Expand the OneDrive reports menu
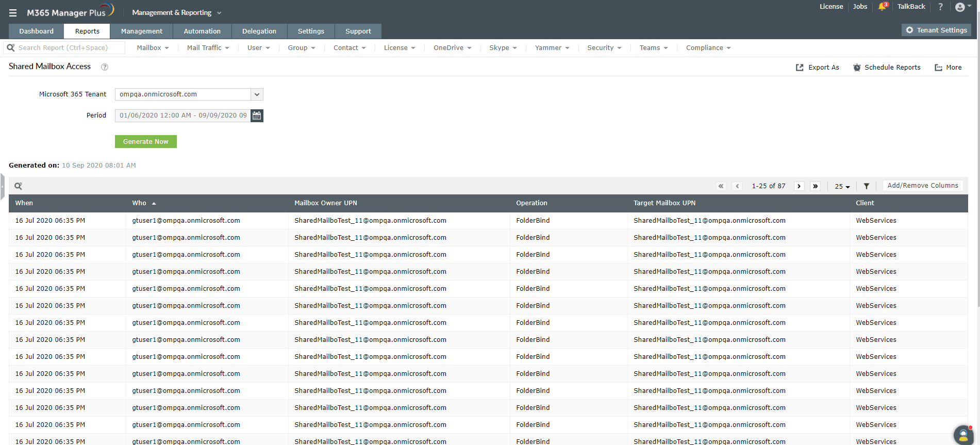Viewport: 980px width, 445px height. click(x=453, y=48)
